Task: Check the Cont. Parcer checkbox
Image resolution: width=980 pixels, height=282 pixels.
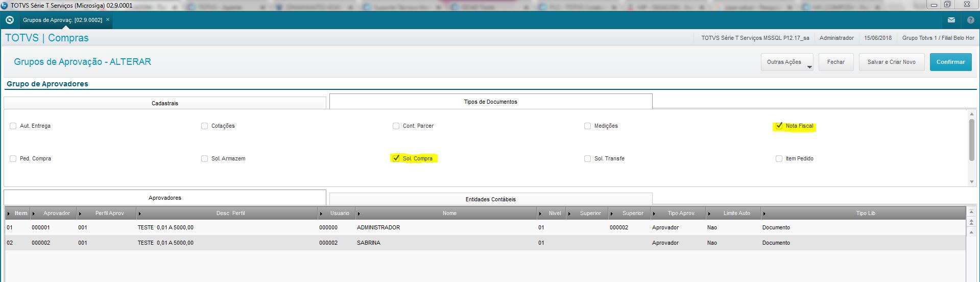Action: pos(396,126)
